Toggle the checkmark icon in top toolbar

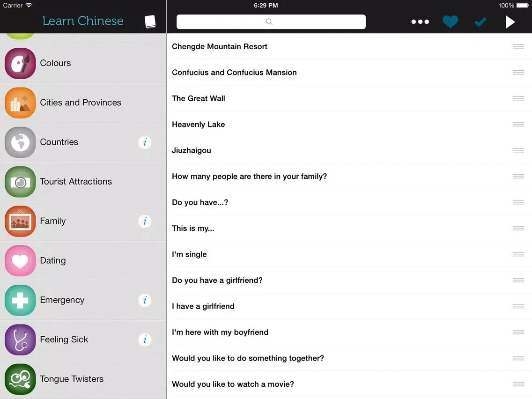[x=480, y=22]
